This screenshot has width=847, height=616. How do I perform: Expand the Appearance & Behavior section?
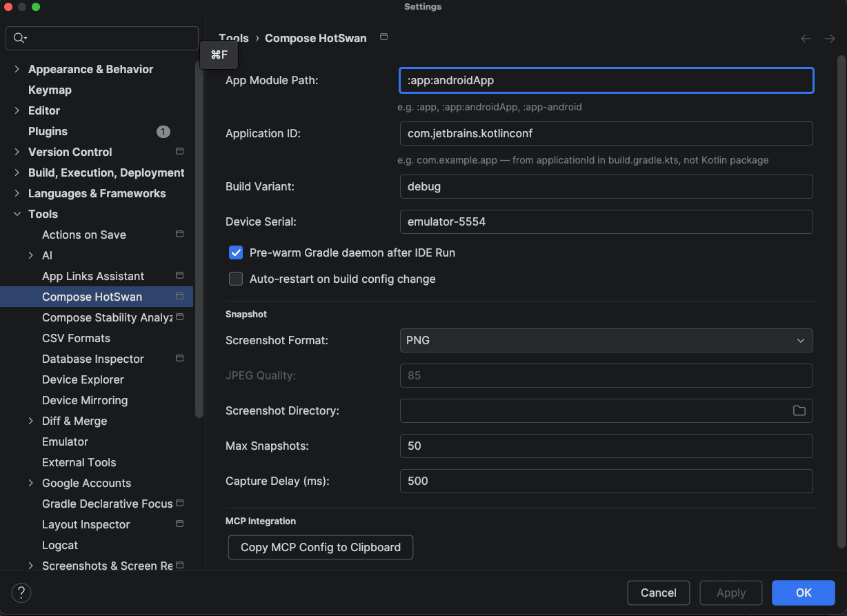coord(16,69)
